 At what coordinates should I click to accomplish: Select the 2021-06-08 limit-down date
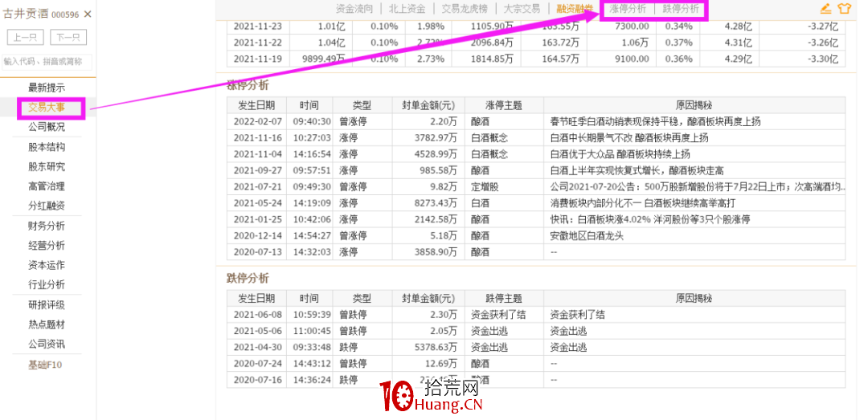(x=257, y=314)
